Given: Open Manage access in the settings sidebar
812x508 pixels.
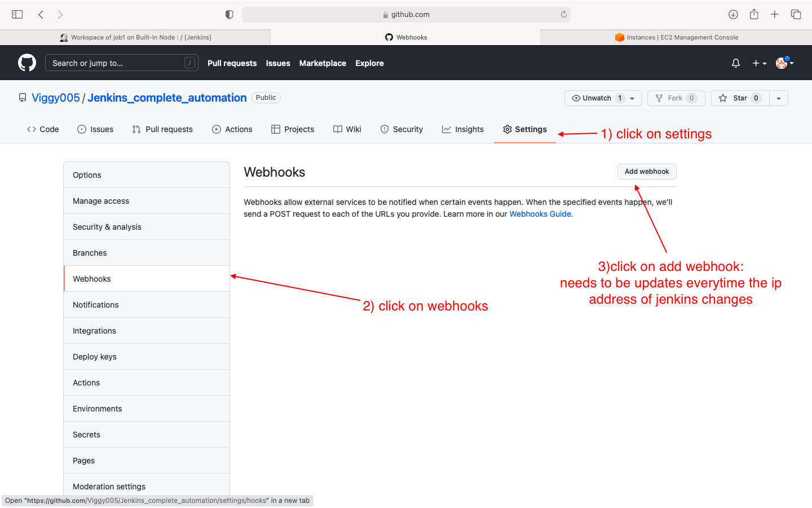Looking at the screenshot, I should [x=147, y=201].
